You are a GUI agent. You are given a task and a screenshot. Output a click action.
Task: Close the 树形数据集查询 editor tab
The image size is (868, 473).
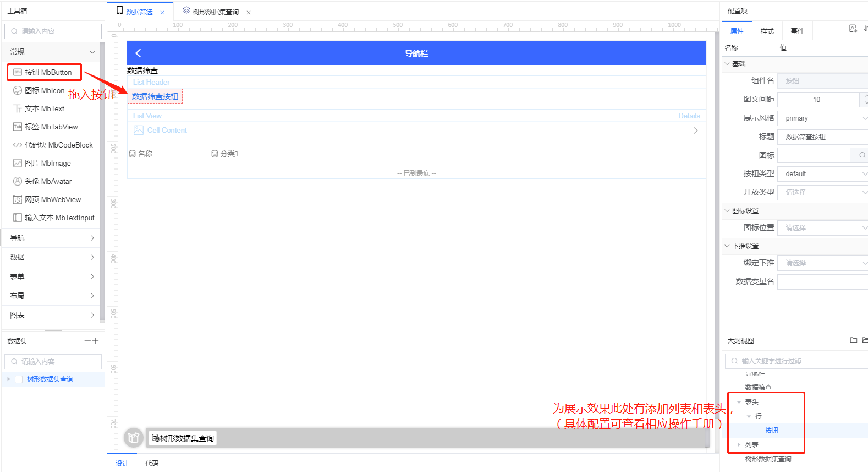pos(249,12)
